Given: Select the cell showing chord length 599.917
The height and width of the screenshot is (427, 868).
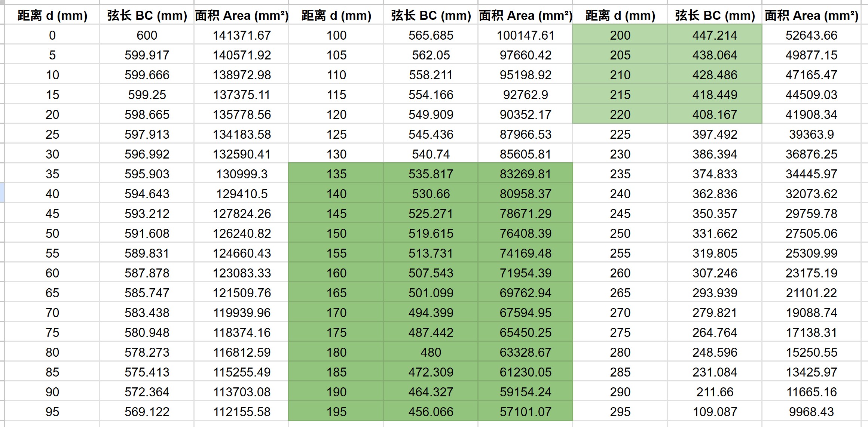Looking at the screenshot, I should tap(147, 55).
